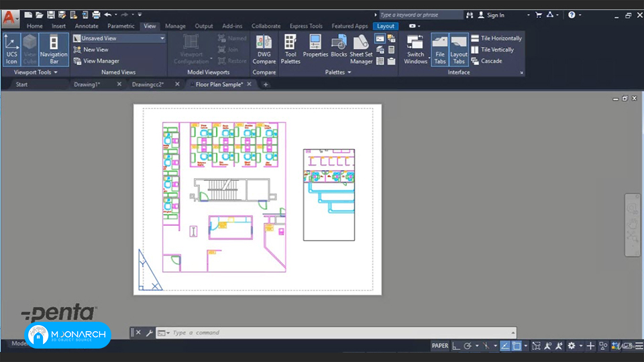
Task: Open the Properties palette
Action: click(x=315, y=46)
